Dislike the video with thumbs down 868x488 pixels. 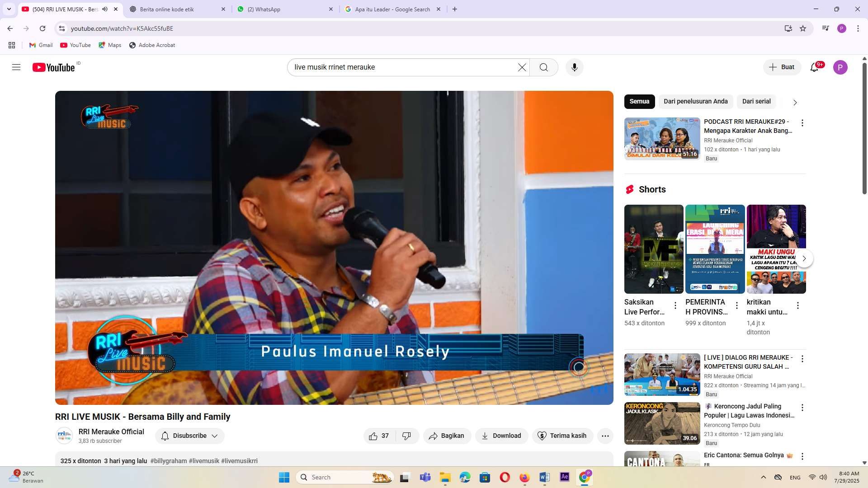point(406,436)
